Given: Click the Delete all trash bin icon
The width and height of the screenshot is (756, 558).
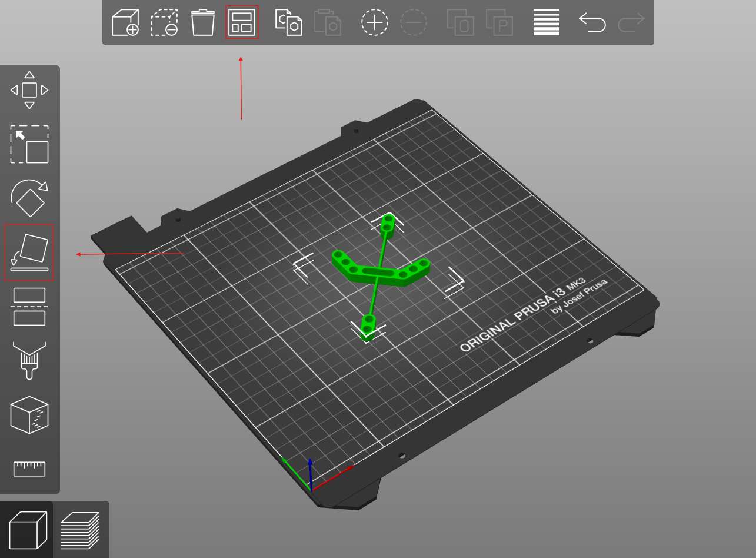Looking at the screenshot, I should point(203,22).
